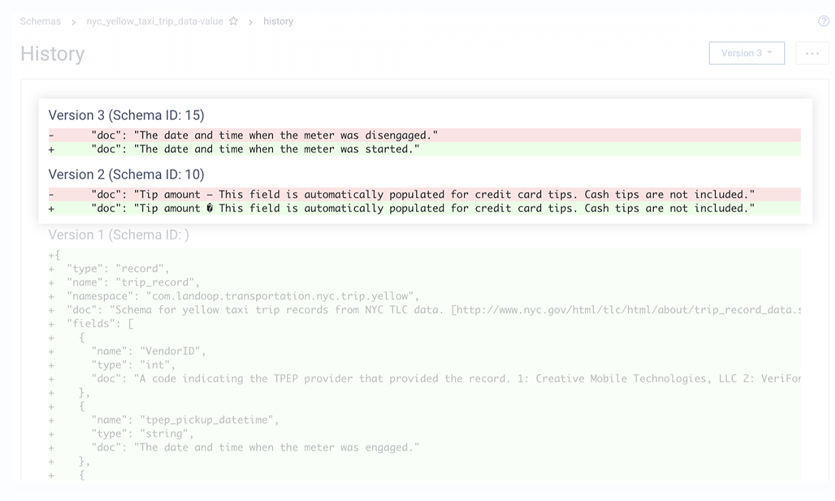835x501 pixels.
Task: Open the Version 3 dropdown
Action: 746,53
